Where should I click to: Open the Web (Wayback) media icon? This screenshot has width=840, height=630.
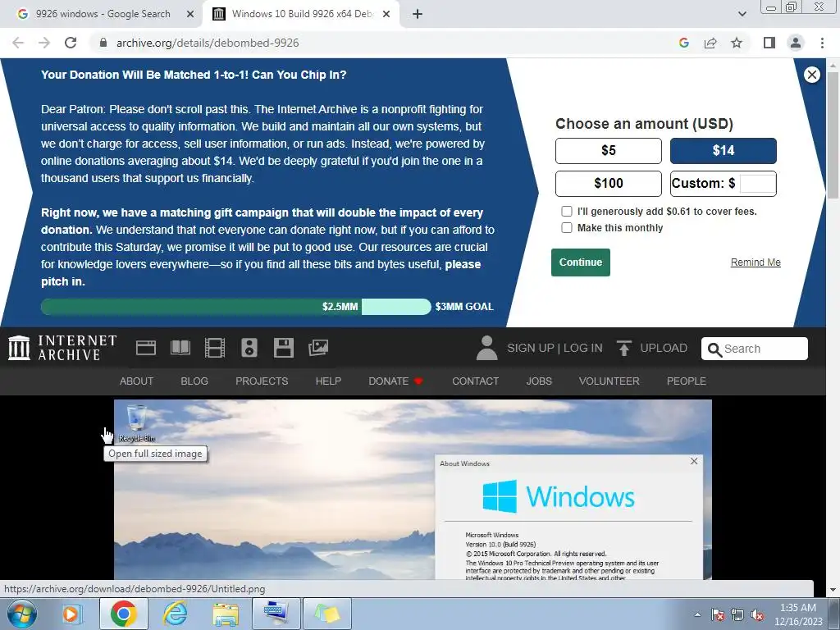coord(146,348)
